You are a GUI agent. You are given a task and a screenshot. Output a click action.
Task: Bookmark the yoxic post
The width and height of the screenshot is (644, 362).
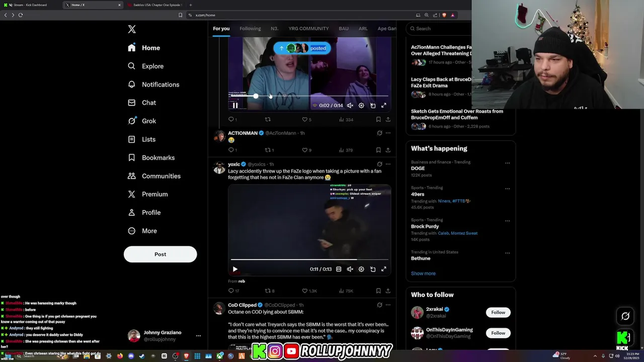coord(378,291)
